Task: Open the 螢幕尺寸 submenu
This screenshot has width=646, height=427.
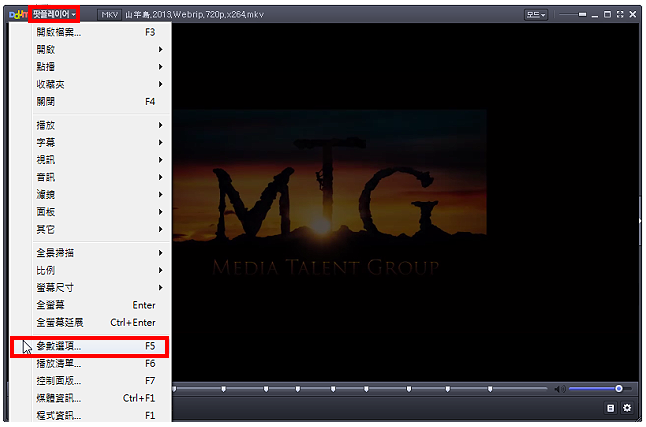Action: point(90,288)
